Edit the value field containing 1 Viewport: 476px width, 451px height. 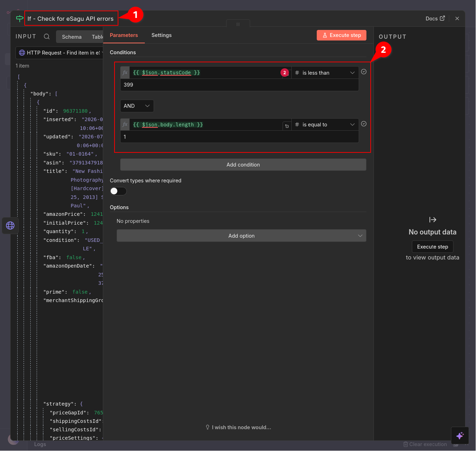click(240, 137)
